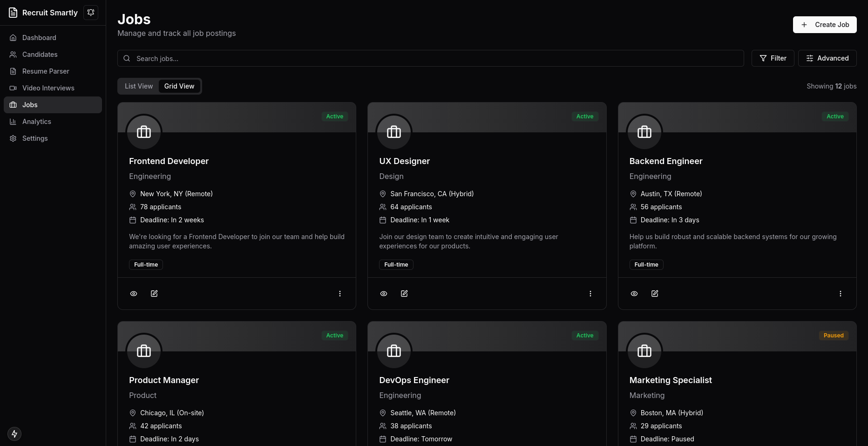The image size is (868, 446).
Task: Click the Recruit Smartly logo icon
Action: coord(13,13)
